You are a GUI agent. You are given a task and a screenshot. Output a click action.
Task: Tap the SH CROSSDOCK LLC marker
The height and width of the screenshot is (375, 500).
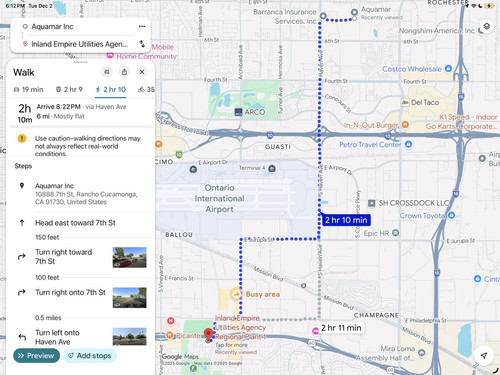click(372, 203)
